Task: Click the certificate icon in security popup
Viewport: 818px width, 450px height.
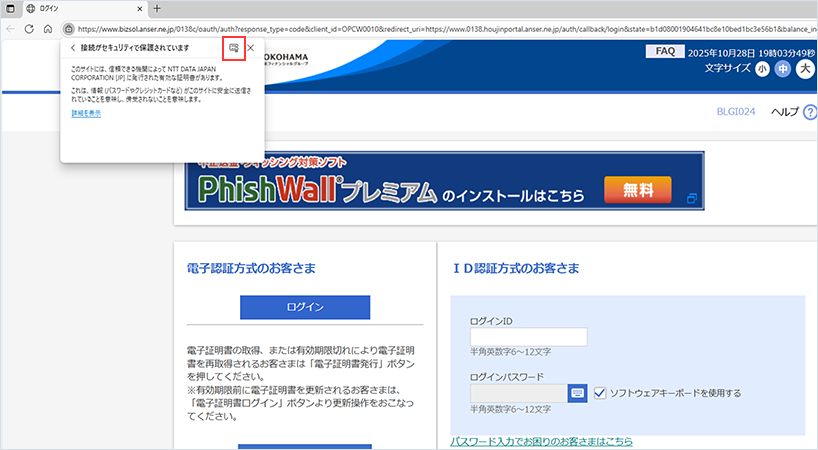Action: coord(233,48)
